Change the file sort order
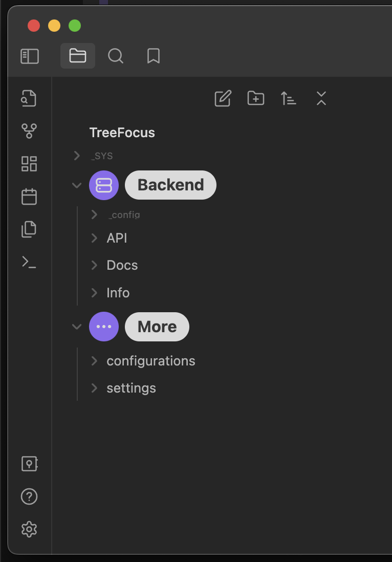 coord(289,98)
